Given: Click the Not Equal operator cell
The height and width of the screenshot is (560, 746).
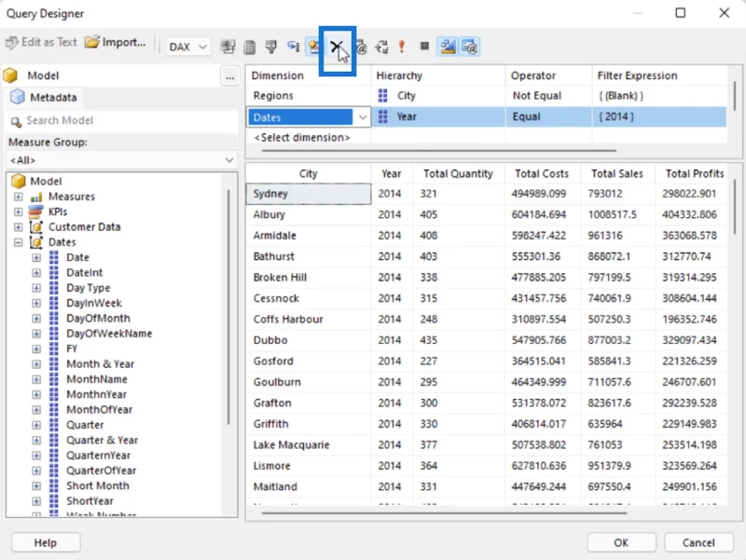Looking at the screenshot, I should coord(548,96).
